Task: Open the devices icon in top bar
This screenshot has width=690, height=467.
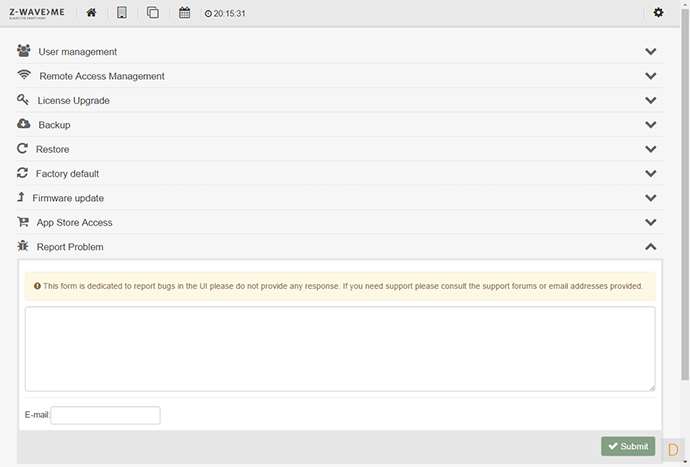Action: point(122,13)
